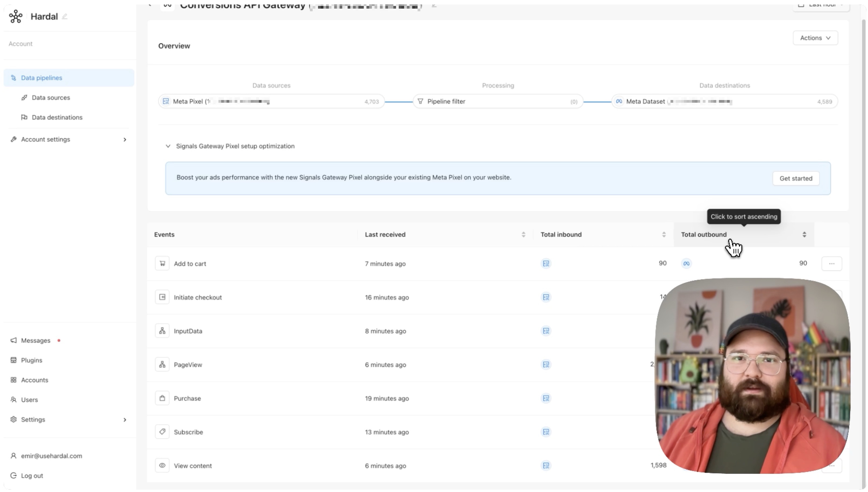The image size is (868, 492).
Task: Click the View content eye icon
Action: tap(162, 466)
